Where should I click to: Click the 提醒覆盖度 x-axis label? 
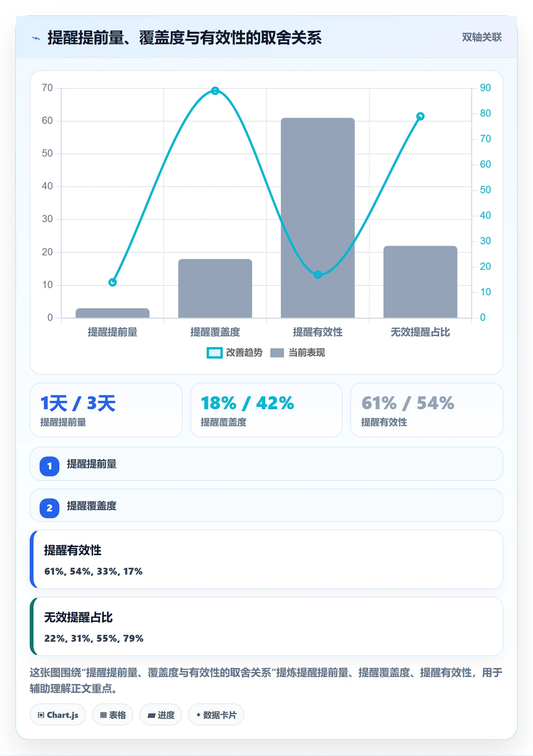[215, 332]
